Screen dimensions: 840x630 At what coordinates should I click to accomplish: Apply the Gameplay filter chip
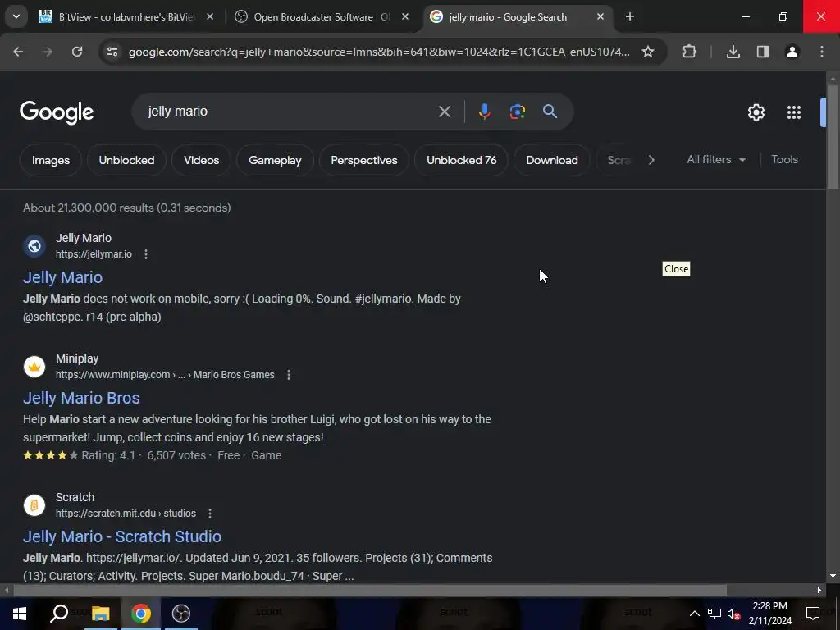(x=275, y=160)
